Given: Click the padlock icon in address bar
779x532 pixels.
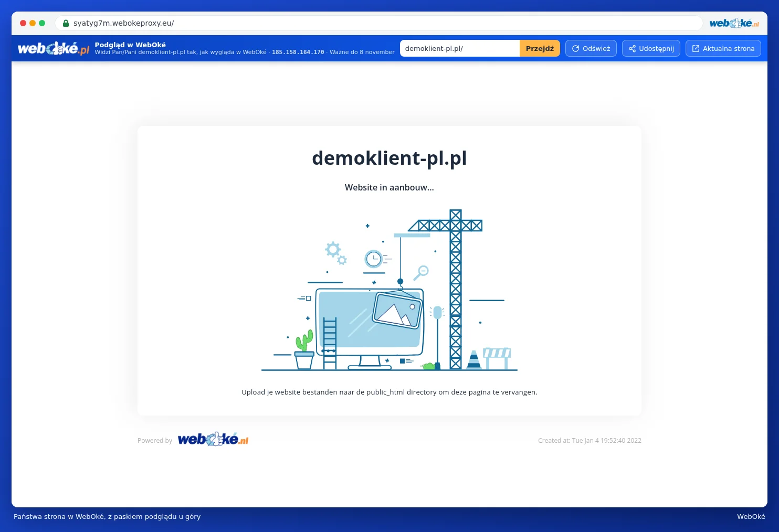Looking at the screenshot, I should (66, 23).
